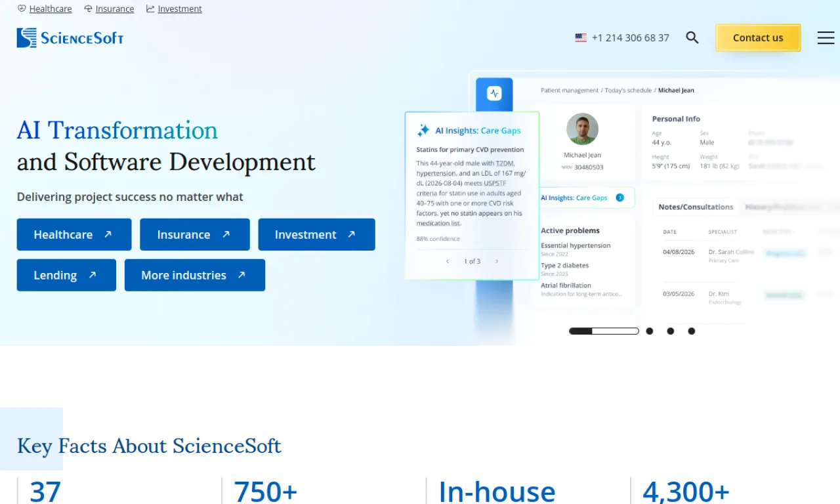Screen dimensions: 840x504
Task: Jump to the second carousel slide dot
Action: coord(650,331)
